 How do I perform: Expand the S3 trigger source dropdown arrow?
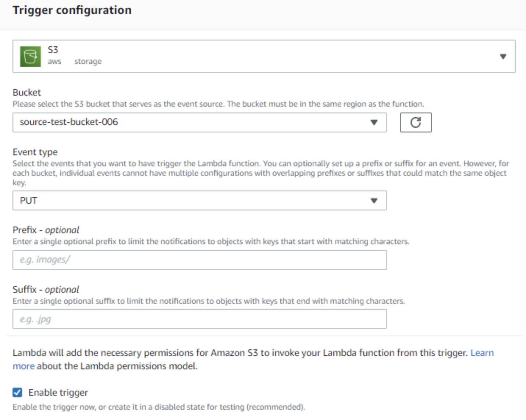503,57
